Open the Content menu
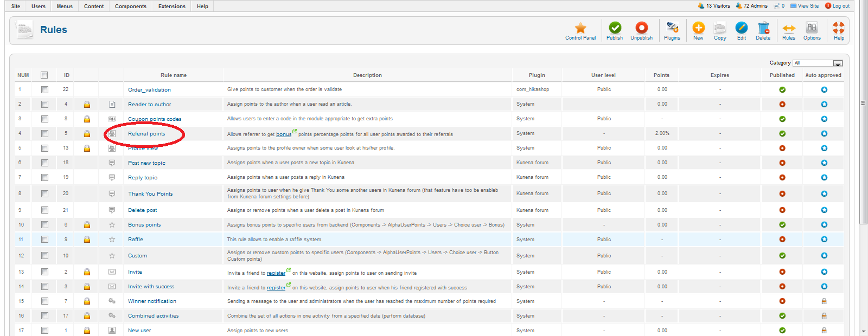This screenshot has height=336, width=868. pos(94,7)
